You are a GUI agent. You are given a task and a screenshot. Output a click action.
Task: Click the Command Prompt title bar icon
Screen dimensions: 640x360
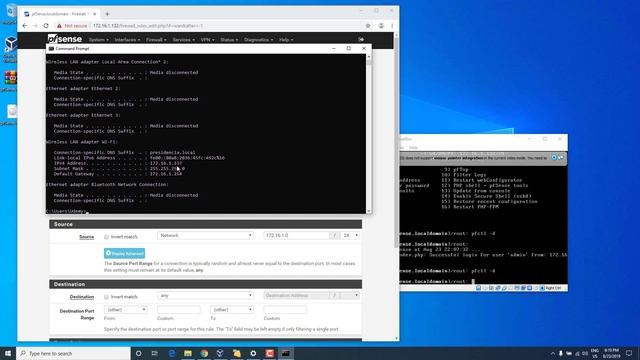pyautogui.click(x=51, y=49)
